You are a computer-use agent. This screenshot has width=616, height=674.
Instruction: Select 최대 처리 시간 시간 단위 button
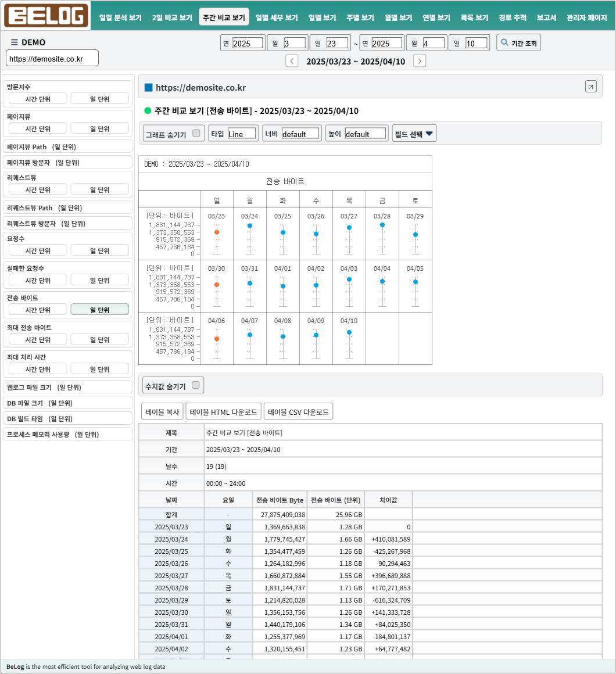tap(38, 369)
